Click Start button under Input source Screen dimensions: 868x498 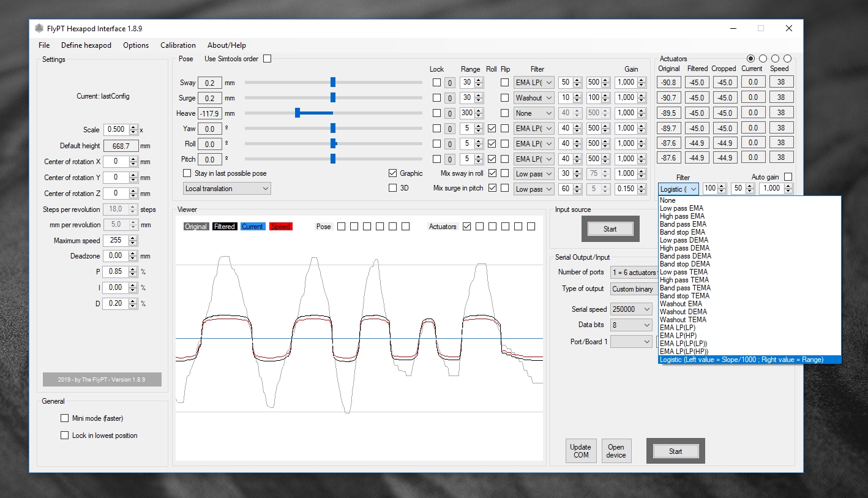(610, 228)
